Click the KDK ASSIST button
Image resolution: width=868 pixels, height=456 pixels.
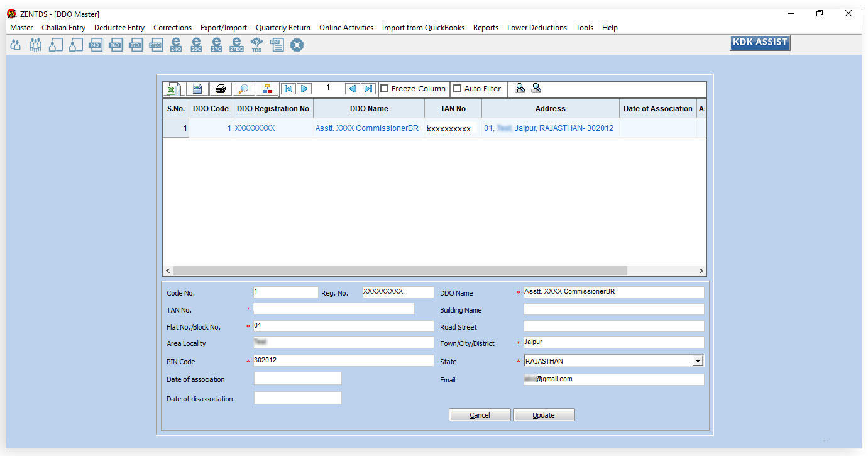759,43
